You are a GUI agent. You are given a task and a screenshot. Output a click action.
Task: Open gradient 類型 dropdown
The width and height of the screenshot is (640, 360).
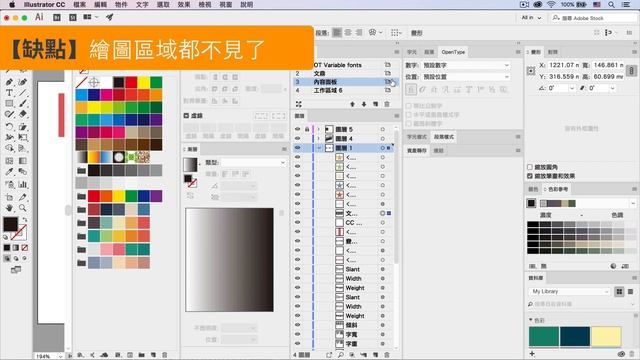click(x=253, y=162)
